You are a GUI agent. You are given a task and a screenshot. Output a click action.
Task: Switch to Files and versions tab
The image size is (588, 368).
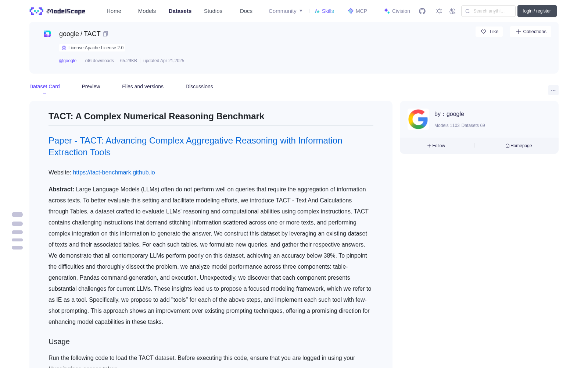(143, 86)
